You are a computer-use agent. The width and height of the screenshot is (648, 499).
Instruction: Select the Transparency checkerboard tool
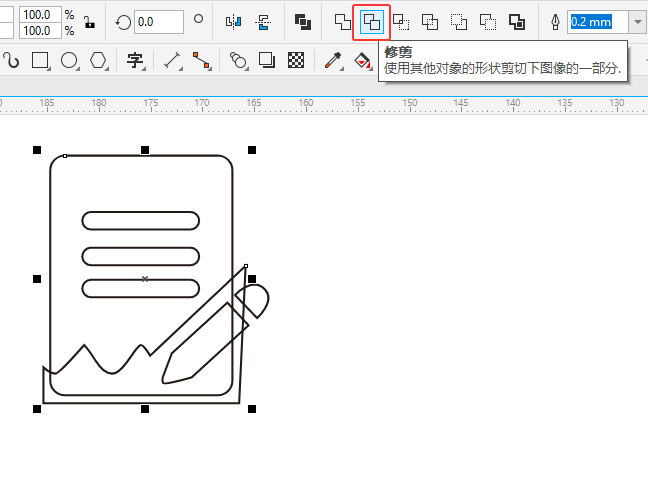tap(296, 61)
